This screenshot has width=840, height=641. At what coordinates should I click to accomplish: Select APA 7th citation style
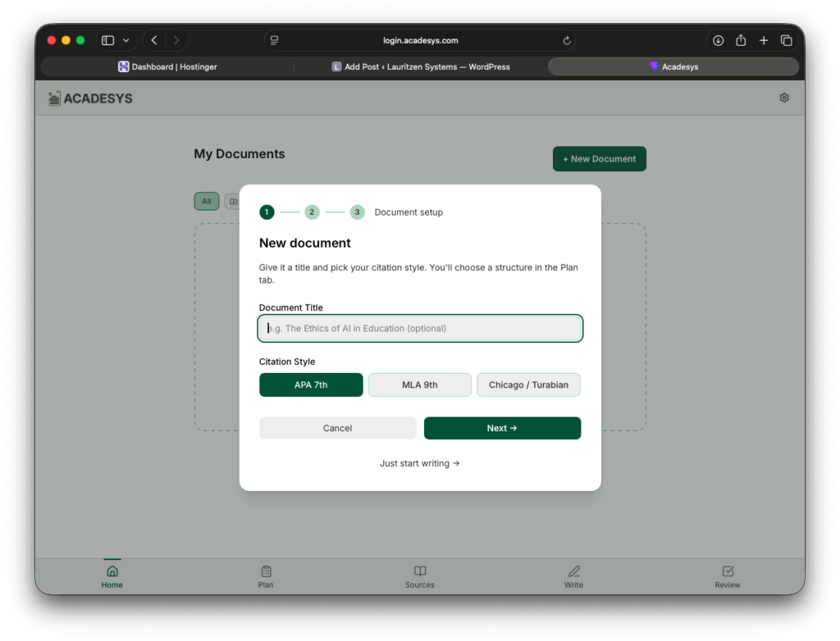(311, 384)
